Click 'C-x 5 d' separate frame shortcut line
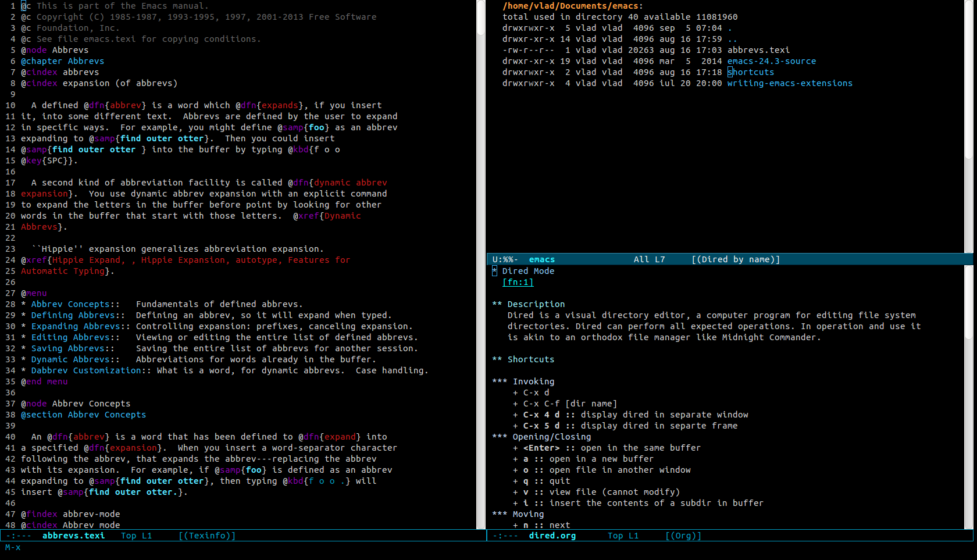Screen dimensions: 977x560 click(625, 426)
